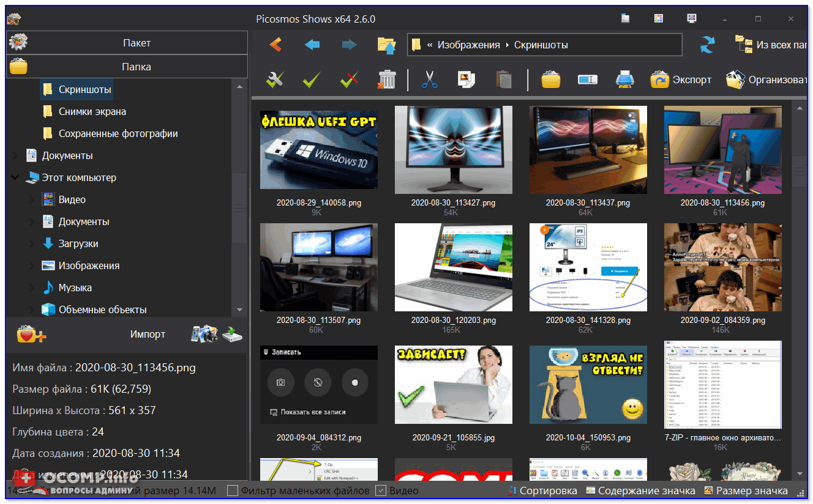Click file name 2020-09-04_084312.png
Viewport: 813px width, 504px height.
(x=318, y=437)
